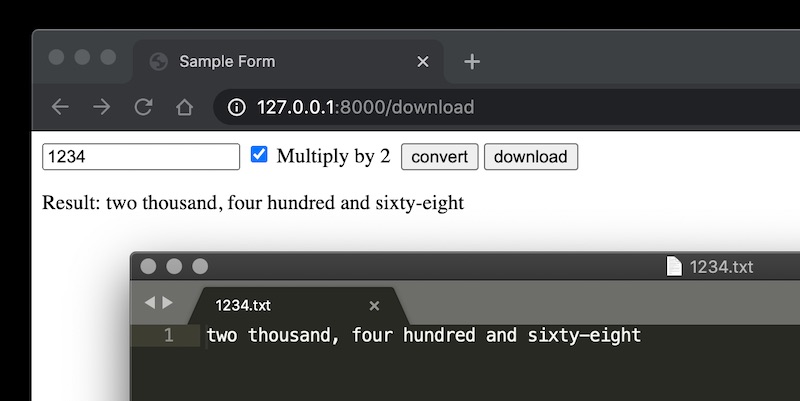
Task: Reload the Sample Form page
Action: 143,107
